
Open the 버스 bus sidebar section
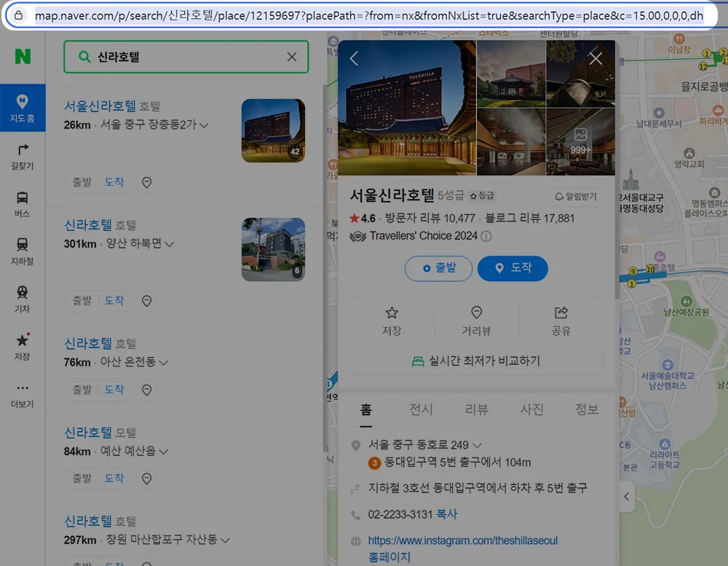(x=23, y=205)
